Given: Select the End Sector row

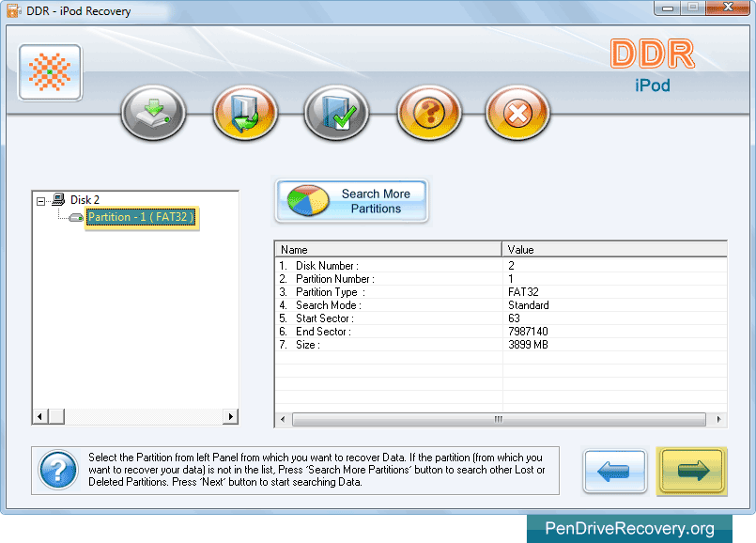Looking at the screenshot, I should (501, 332).
